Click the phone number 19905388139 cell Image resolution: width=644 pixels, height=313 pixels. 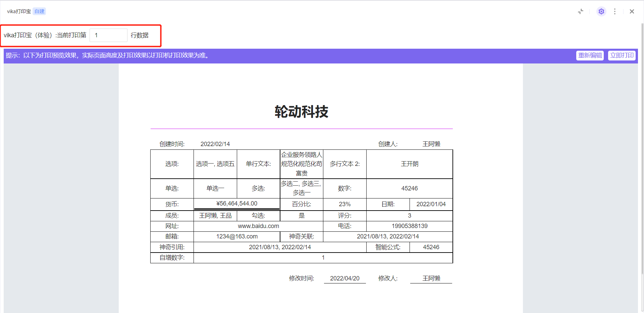[x=409, y=226]
